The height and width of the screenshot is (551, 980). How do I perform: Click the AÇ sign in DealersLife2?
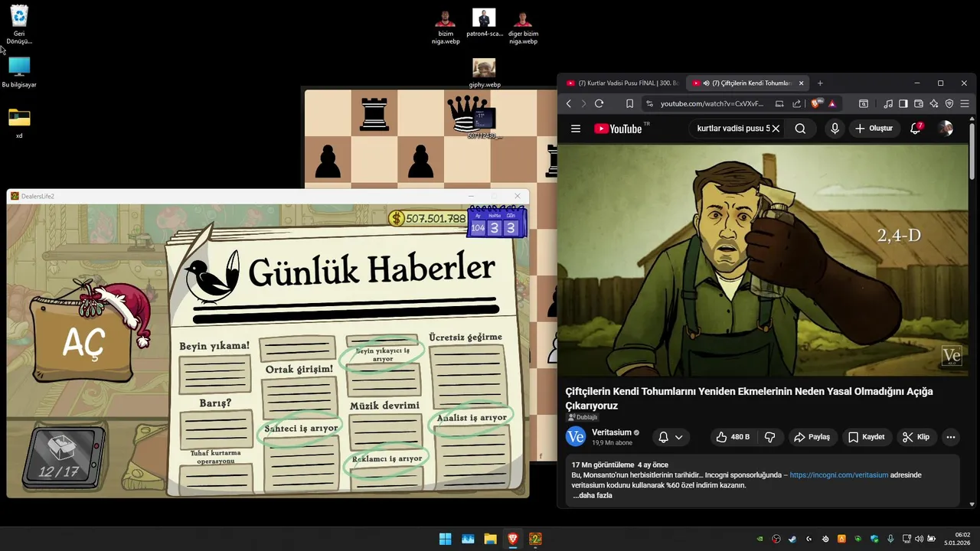pyautogui.click(x=82, y=344)
